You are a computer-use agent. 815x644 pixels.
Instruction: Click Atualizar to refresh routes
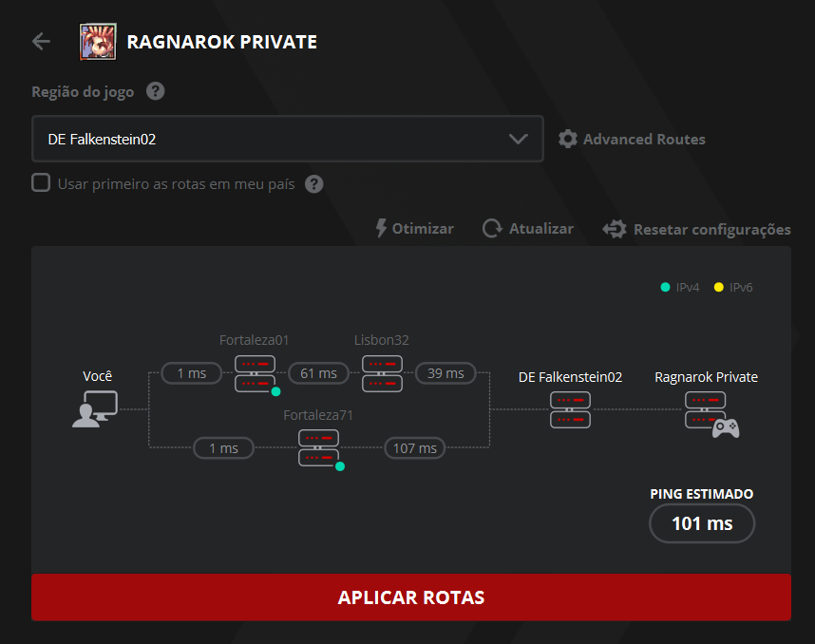(x=528, y=229)
